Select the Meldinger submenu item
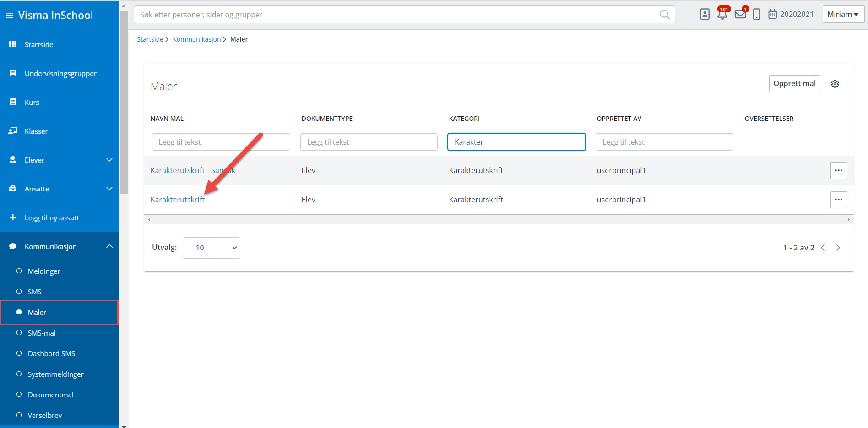868x428 pixels. pos(44,271)
